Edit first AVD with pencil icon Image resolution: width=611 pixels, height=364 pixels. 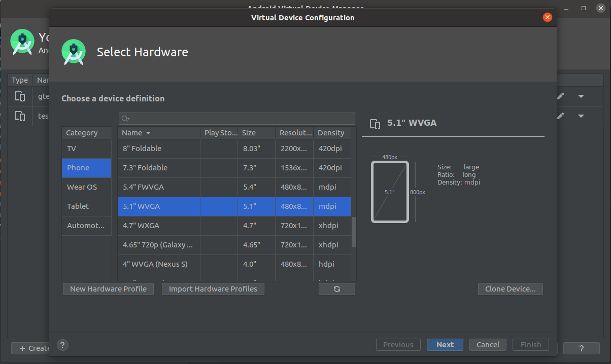[x=560, y=96]
